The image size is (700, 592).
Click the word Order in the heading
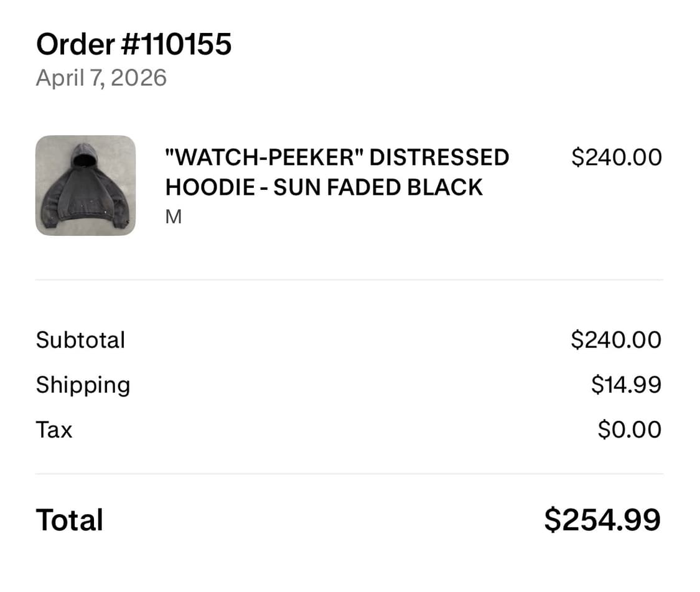75,45
